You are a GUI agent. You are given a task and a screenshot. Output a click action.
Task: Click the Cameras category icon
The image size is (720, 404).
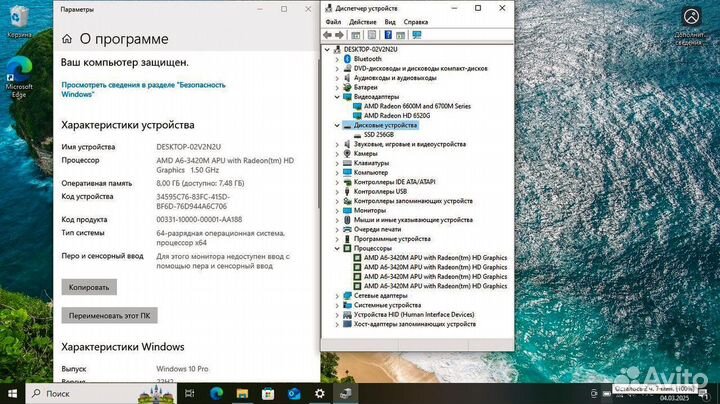(x=348, y=153)
